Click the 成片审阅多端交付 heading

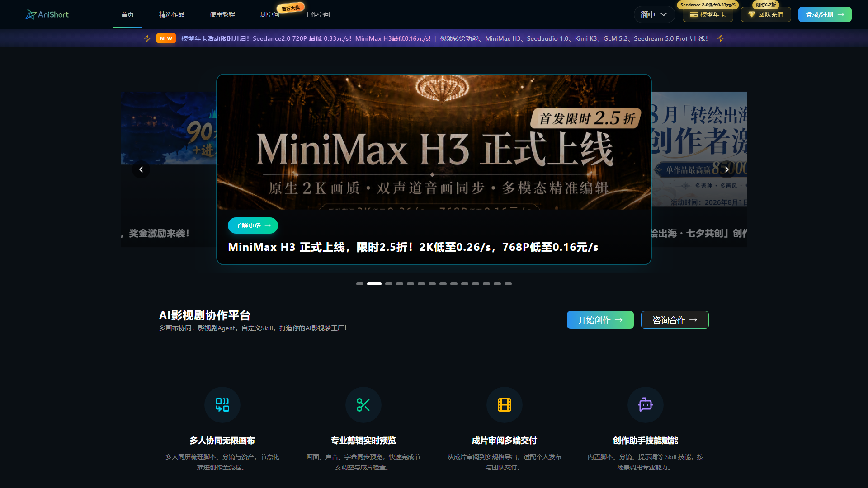(x=505, y=441)
